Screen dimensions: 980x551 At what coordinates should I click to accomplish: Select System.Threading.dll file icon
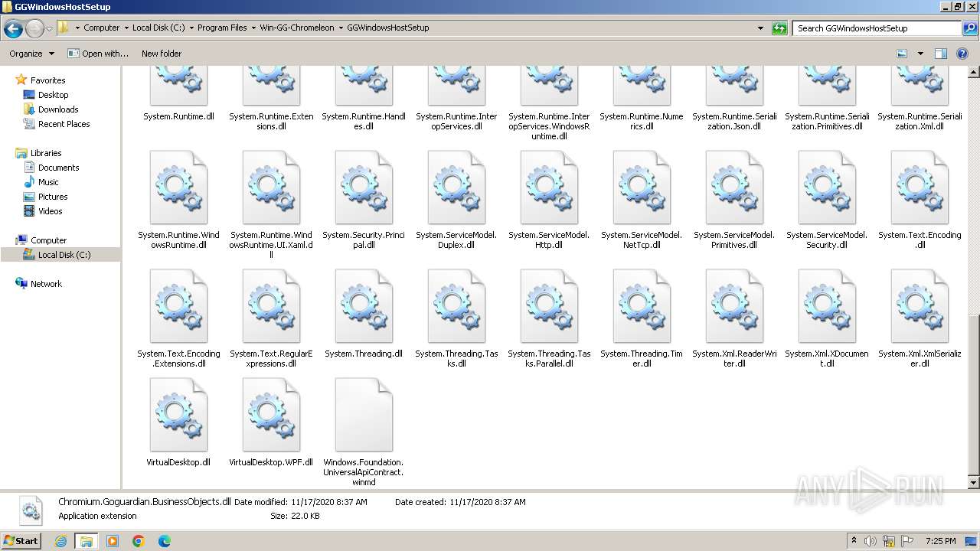click(x=364, y=306)
